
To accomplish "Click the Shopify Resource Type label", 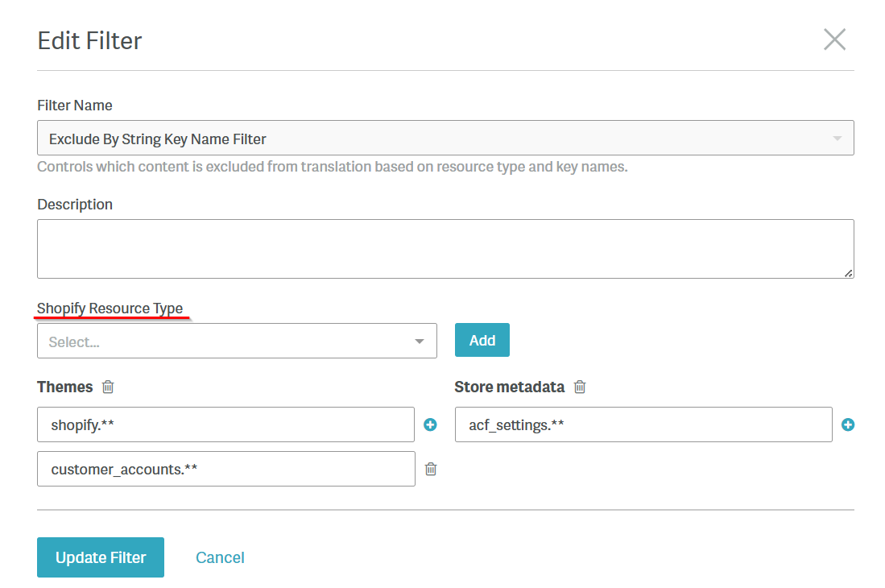I will [110, 308].
